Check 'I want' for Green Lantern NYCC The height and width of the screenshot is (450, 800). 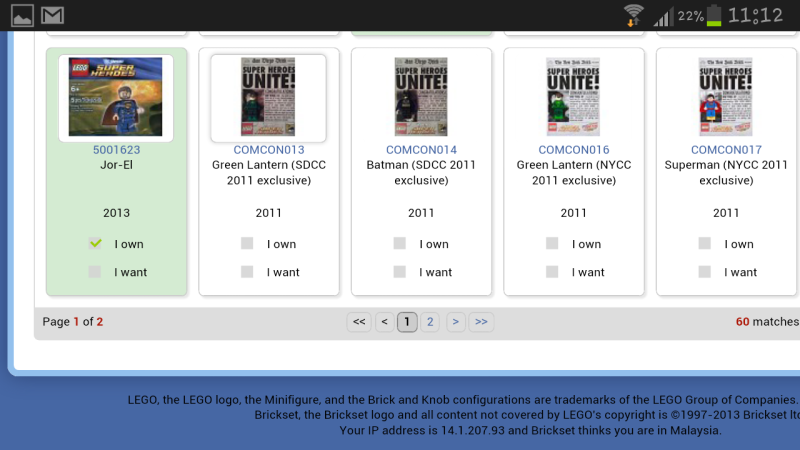(552, 271)
